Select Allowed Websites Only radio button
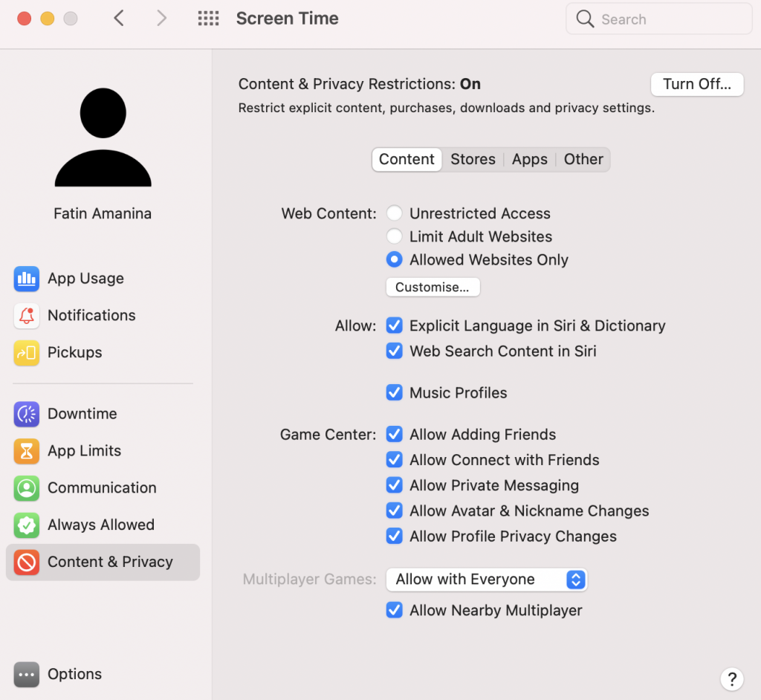This screenshot has height=700, width=761. [x=394, y=259]
